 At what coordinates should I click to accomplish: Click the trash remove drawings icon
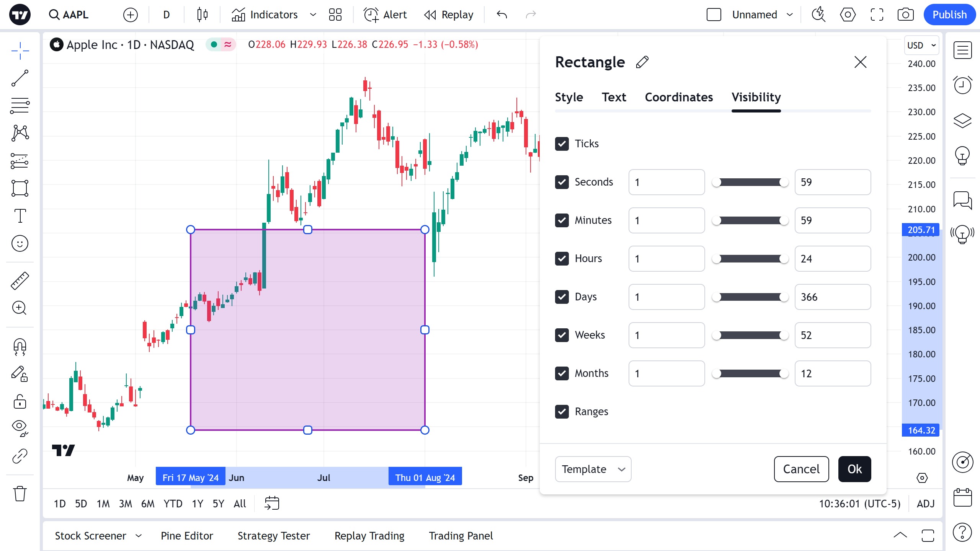[20, 494]
